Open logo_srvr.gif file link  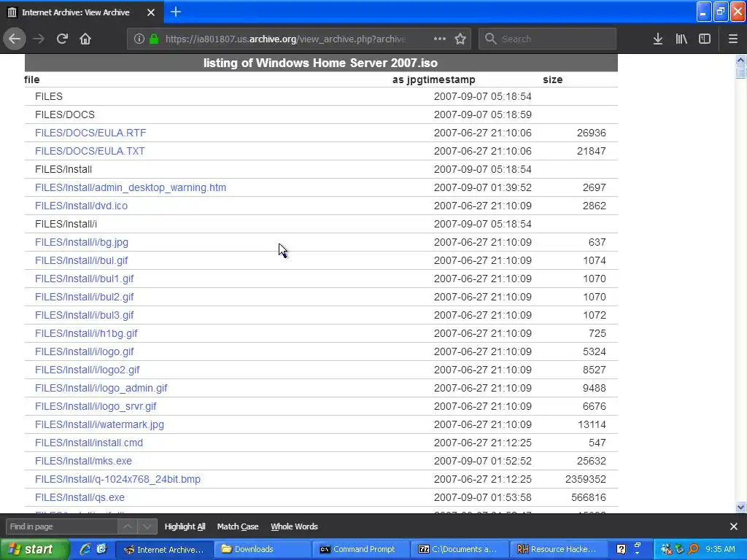coord(96,406)
